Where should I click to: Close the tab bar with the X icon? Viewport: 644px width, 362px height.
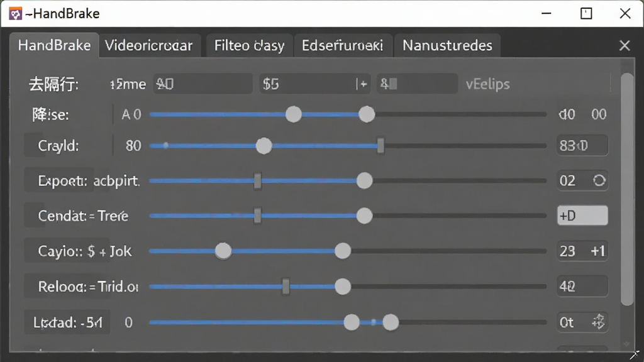coord(625,45)
